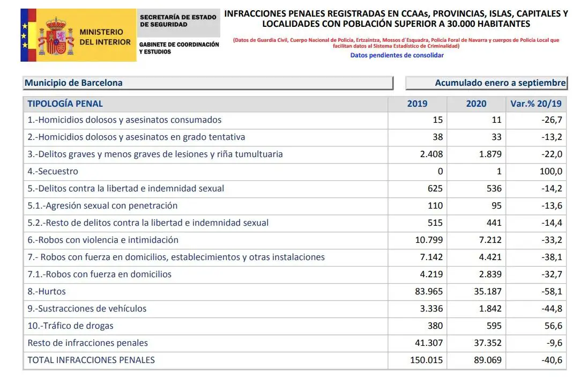This screenshot has width=588, height=377.
Task: Click the 2019 value '15' for Homicidios consumados
Action: [x=418, y=120]
